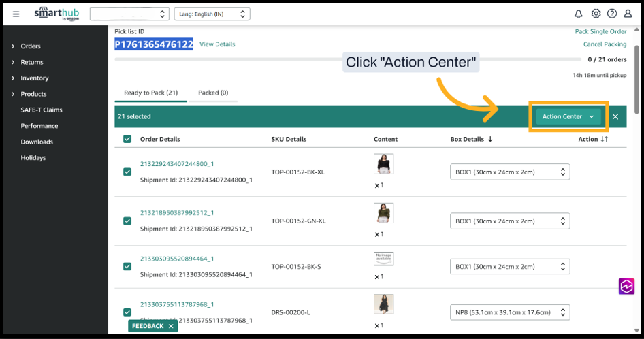This screenshot has height=339, width=644.
Task: Open the help question mark icon
Action: [x=612, y=14]
